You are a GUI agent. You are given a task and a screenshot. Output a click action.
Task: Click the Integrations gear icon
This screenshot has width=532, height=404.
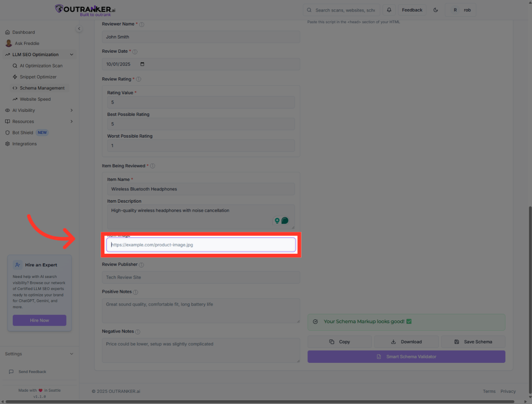point(7,144)
